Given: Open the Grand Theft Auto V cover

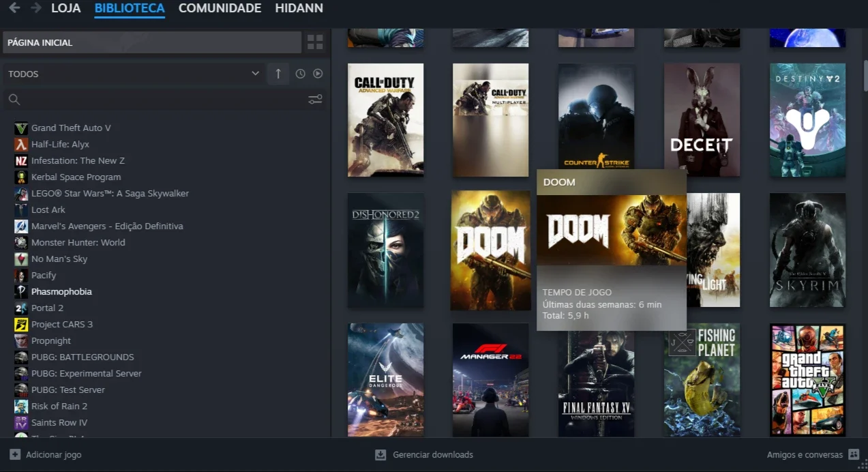Looking at the screenshot, I should [x=807, y=380].
